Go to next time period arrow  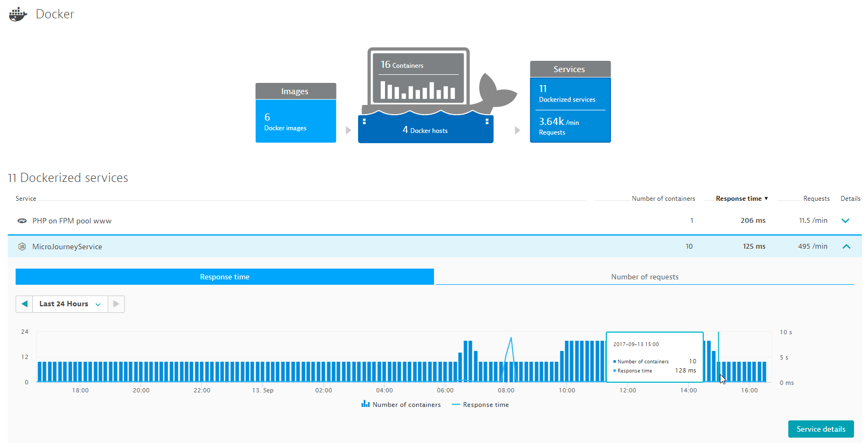pos(116,304)
